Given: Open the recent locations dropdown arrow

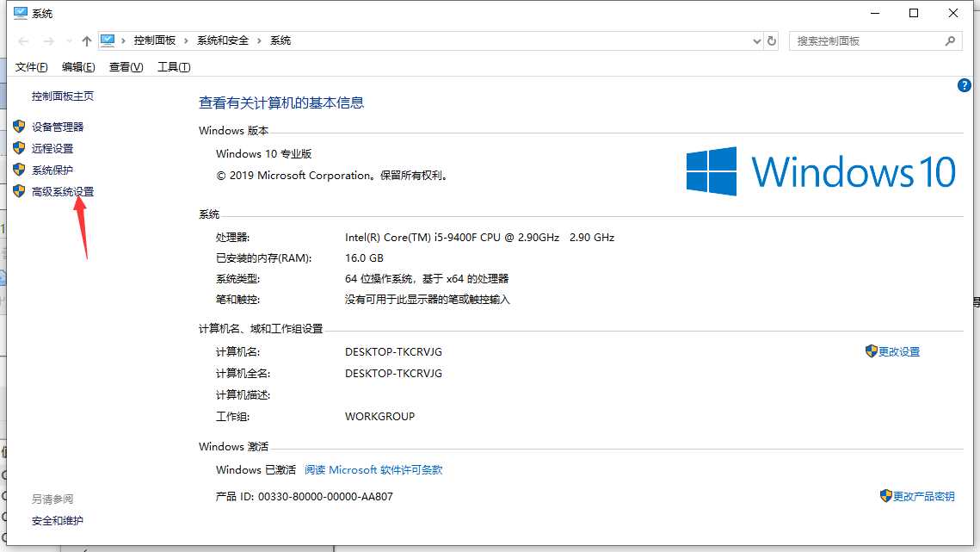Looking at the screenshot, I should 69,41.
